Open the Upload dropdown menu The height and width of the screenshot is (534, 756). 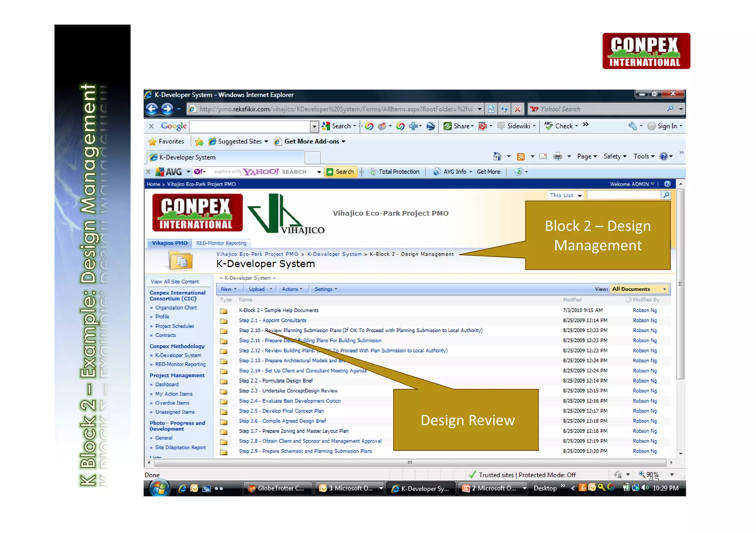pyautogui.click(x=260, y=289)
